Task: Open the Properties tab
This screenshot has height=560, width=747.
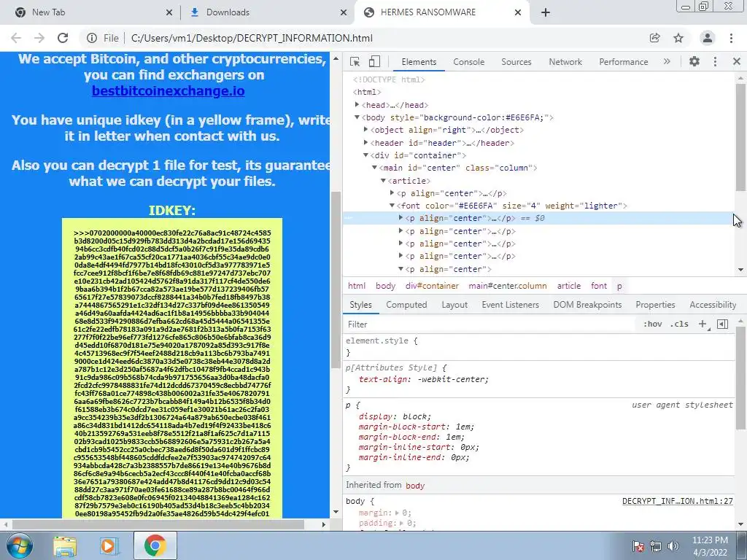Action: click(x=655, y=305)
